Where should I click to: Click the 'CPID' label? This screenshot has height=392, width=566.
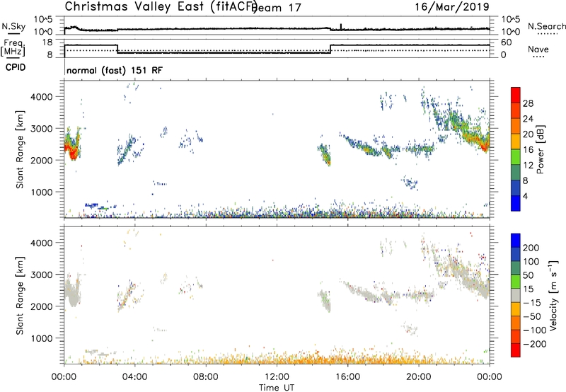16,67
